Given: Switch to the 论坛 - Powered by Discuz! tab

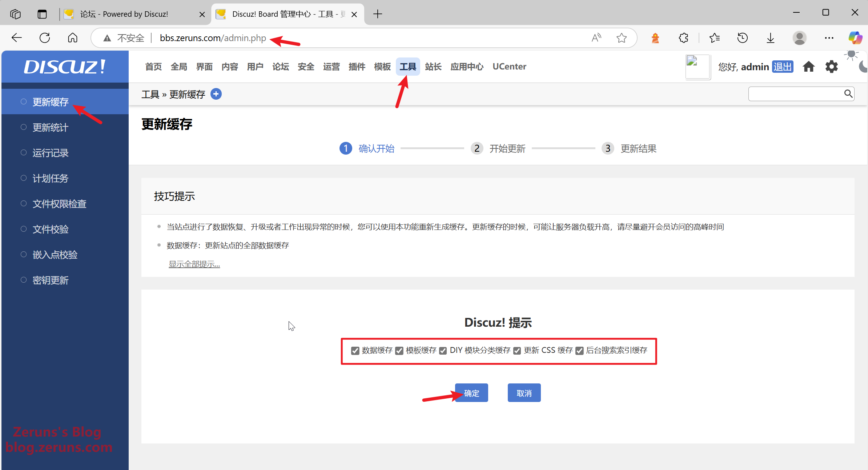Looking at the screenshot, I should tap(134, 14).
